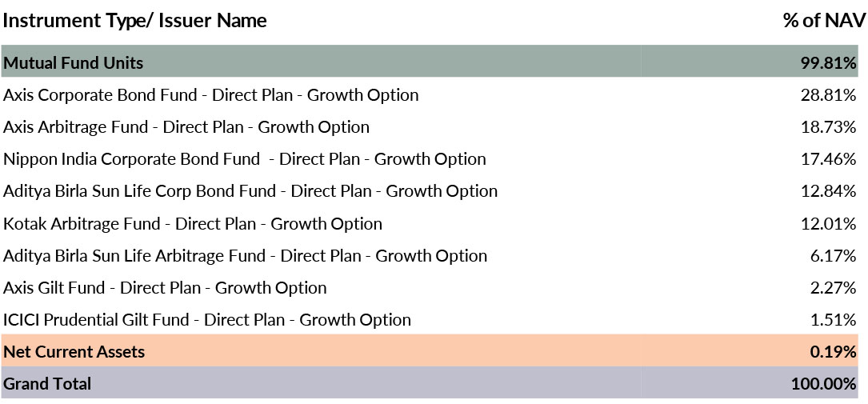The height and width of the screenshot is (404, 868).
Task: Click the 28.81% NAV value
Action: click(x=829, y=95)
